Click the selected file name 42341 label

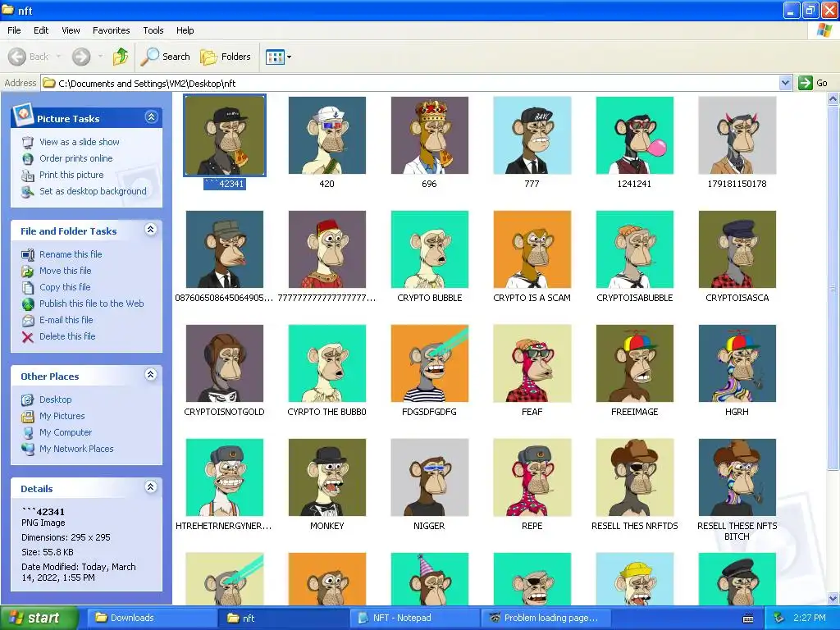(x=225, y=184)
